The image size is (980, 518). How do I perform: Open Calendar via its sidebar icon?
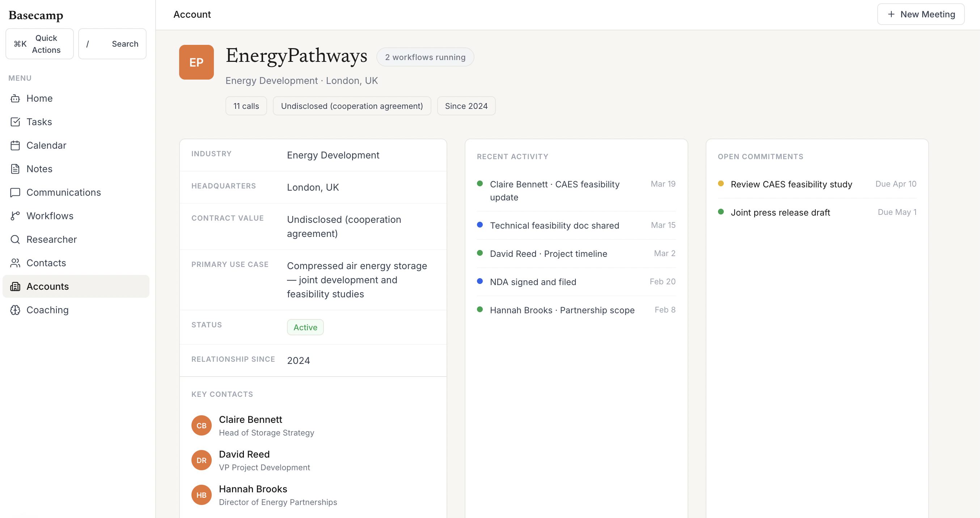[x=15, y=146]
